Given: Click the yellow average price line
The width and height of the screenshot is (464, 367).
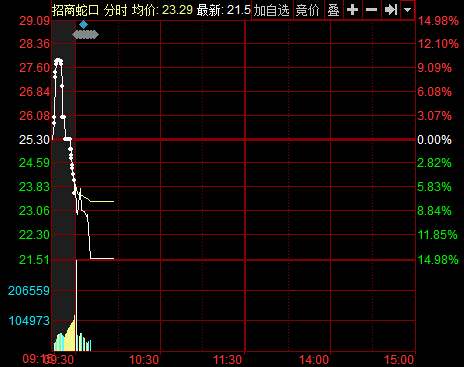Looking at the screenshot, I should pyautogui.click(x=100, y=201).
